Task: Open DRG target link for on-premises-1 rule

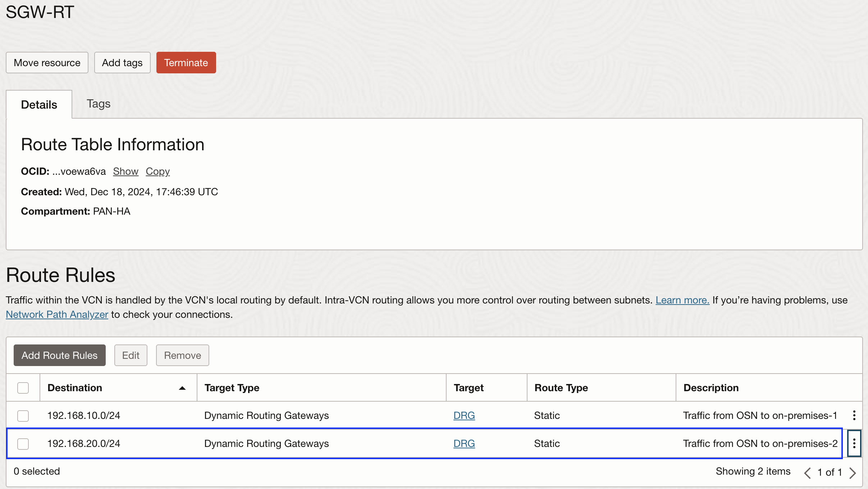Action: click(464, 415)
